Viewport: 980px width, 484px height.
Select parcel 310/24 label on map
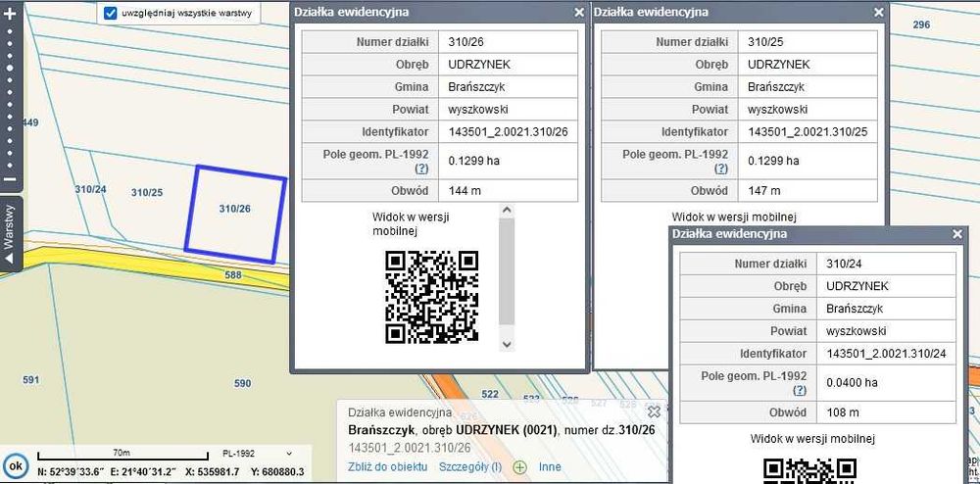(90, 189)
